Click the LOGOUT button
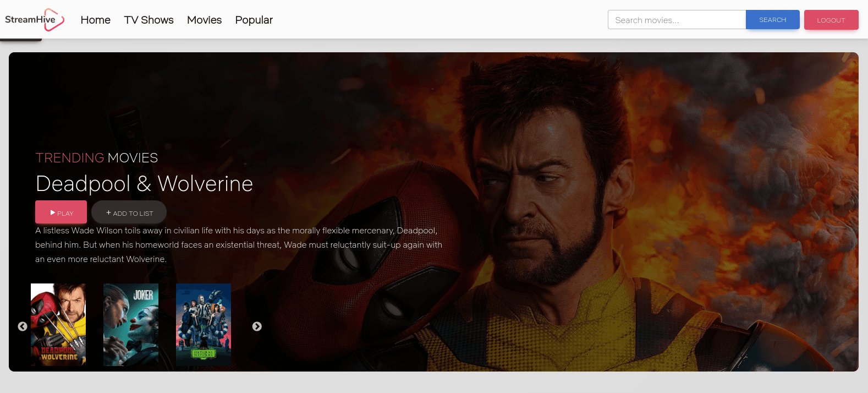 [831, 20]
